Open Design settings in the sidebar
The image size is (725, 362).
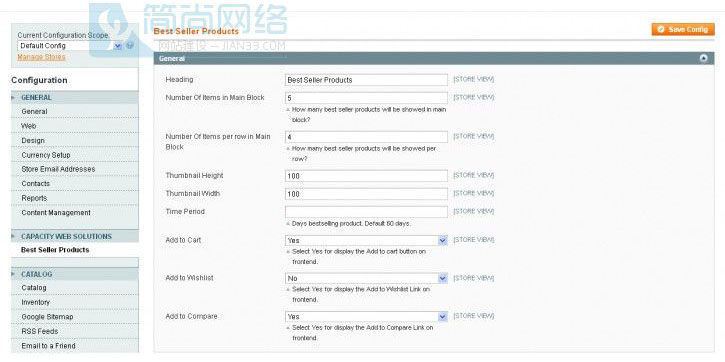(33, 140)
